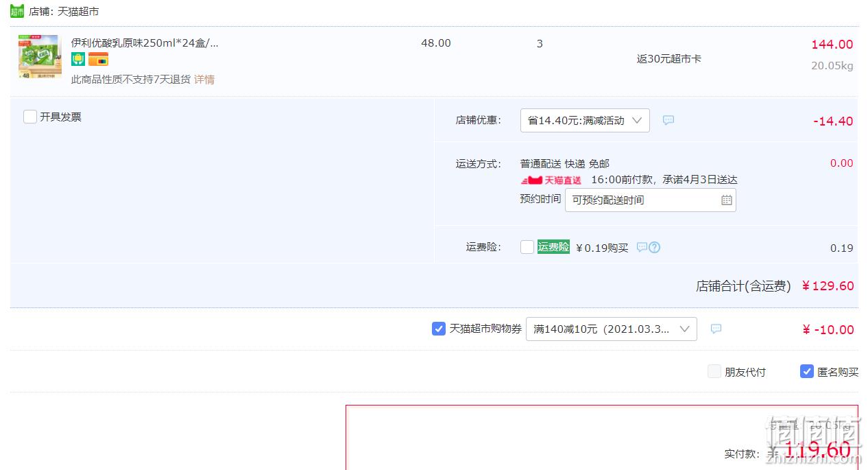
Task: Open the 伊利优酸乳原味250ml*24盒 product title
Action: tap(145, 43)
